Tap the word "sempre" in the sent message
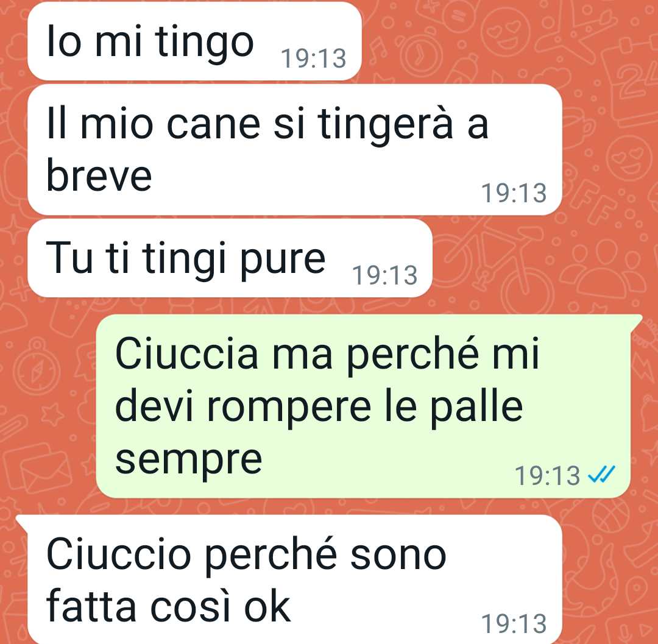The height and width of the screenshot is (644, 658). [188, 460]
